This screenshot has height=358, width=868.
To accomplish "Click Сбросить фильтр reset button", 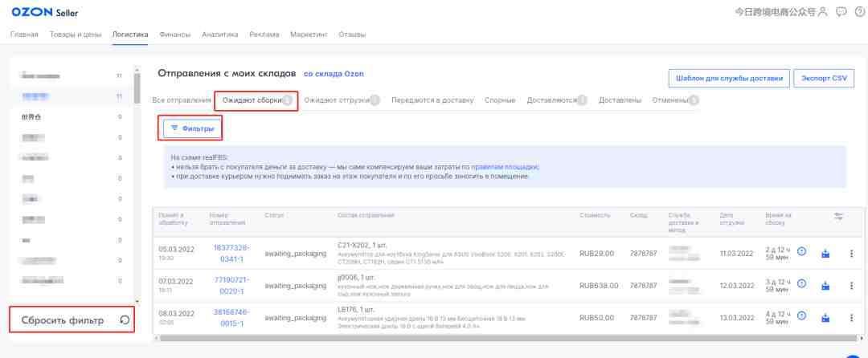I will click(72, 320).
